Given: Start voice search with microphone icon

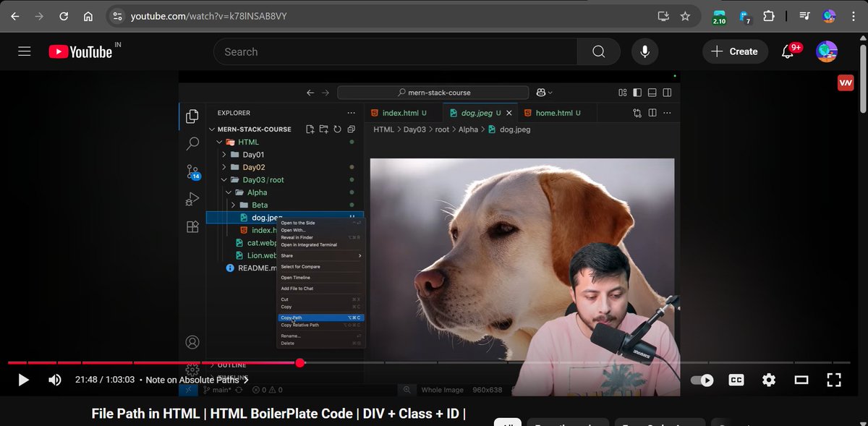Looking at the screenshot, I should pos(644,51).
